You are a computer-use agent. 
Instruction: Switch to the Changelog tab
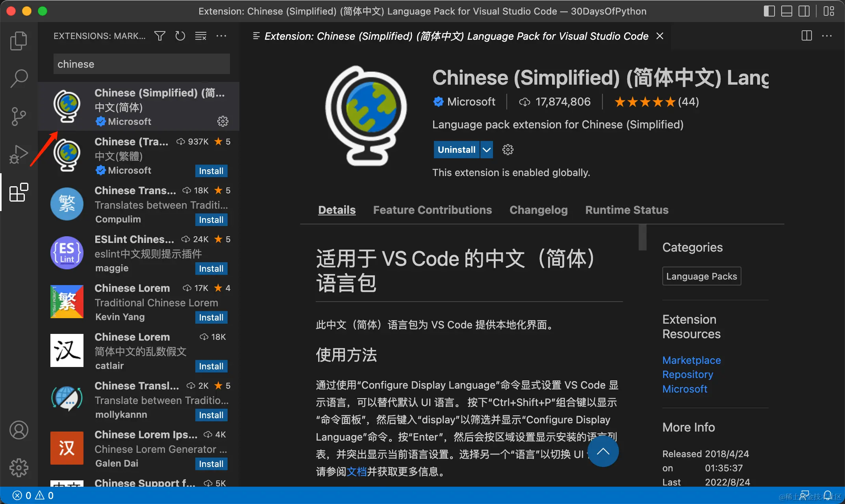click(x=538, y=210)
